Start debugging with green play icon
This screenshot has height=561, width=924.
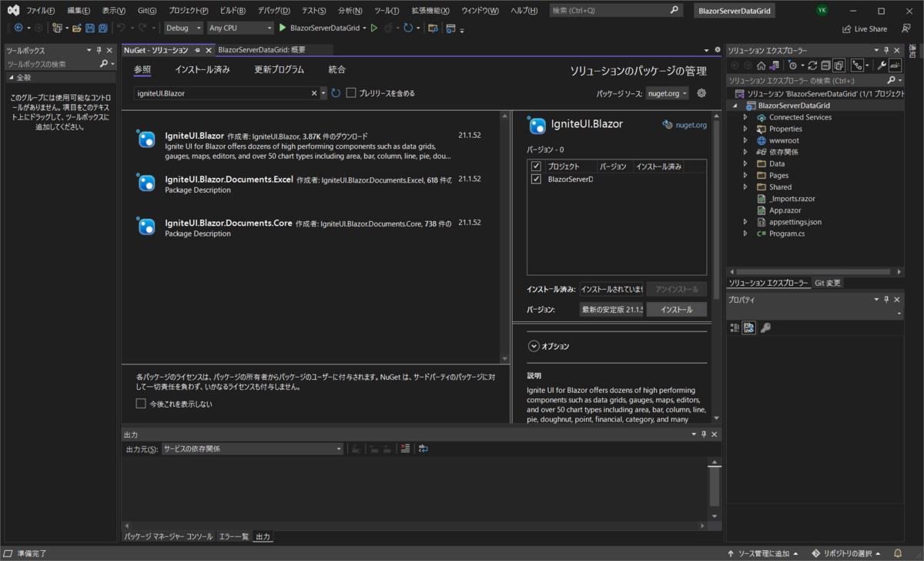tap(283, 28)
